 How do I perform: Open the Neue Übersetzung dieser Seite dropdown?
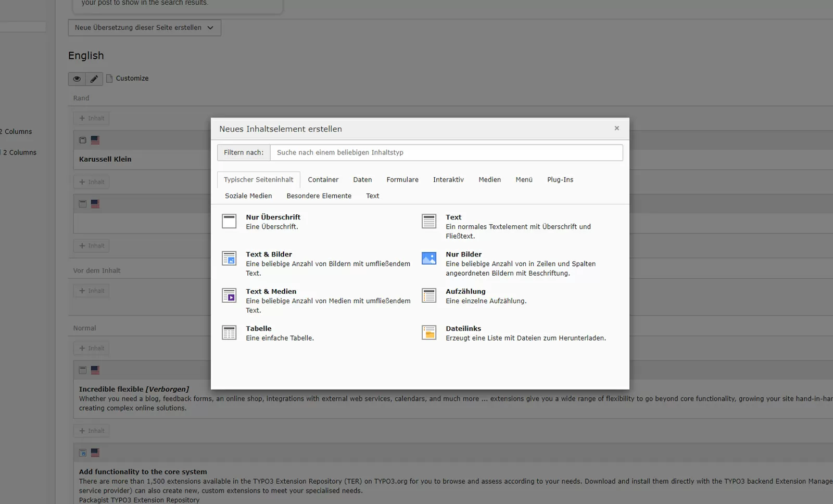pos(144,28)
